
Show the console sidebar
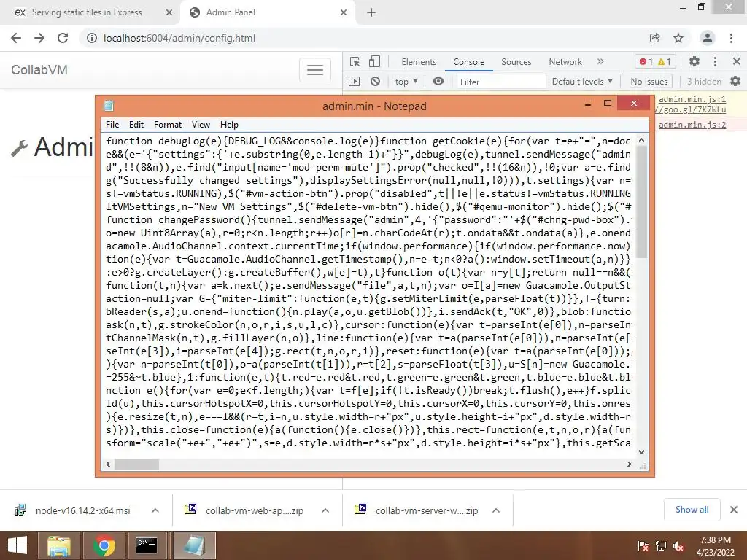coord(355,82)
